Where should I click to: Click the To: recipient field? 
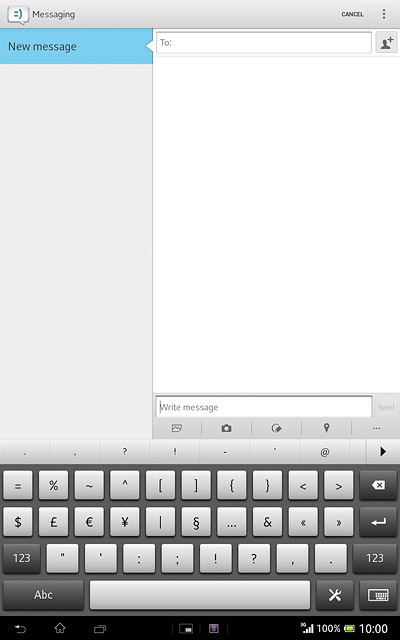pyautogui.click(x=264, y=42)
